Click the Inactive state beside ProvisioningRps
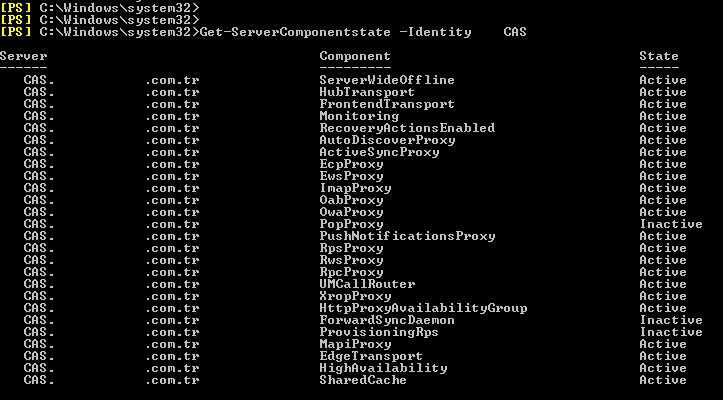The image size is (723, 400). [670, 332]
